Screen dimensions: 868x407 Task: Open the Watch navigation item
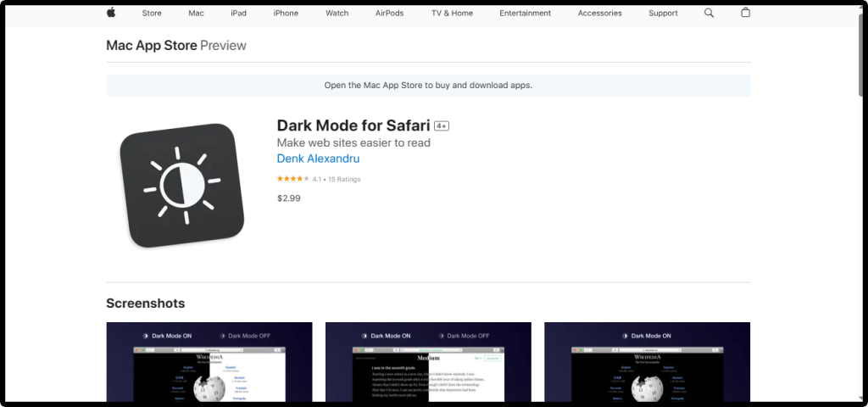(x=337, y=14)
